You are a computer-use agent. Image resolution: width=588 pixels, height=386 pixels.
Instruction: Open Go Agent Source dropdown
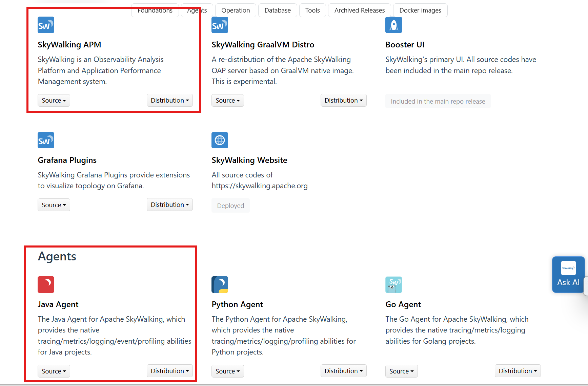click(x=402, y=371)
